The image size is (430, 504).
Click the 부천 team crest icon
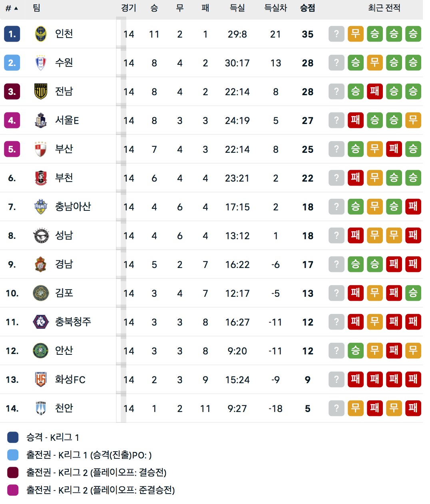(x=41, y=178)
